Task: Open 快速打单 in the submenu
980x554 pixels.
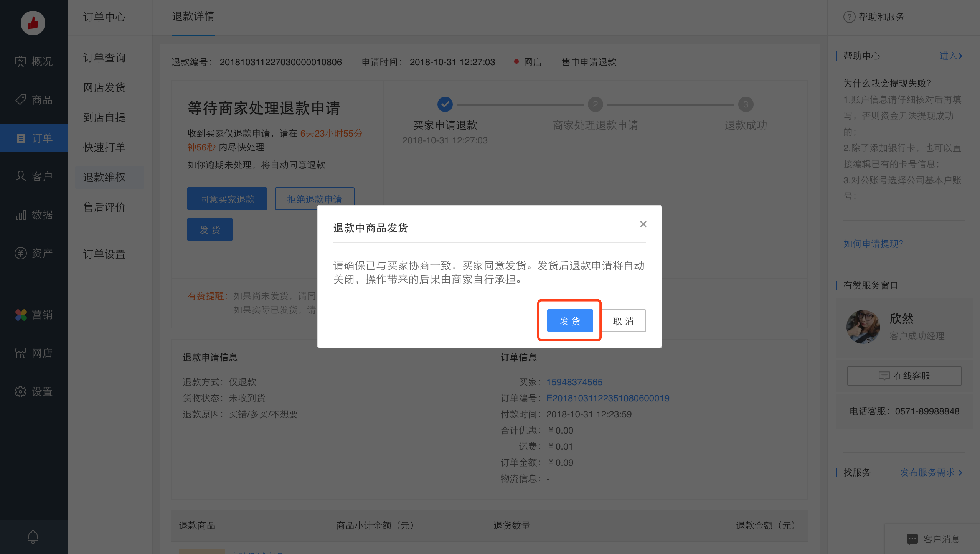Action: tap(104, 147)
